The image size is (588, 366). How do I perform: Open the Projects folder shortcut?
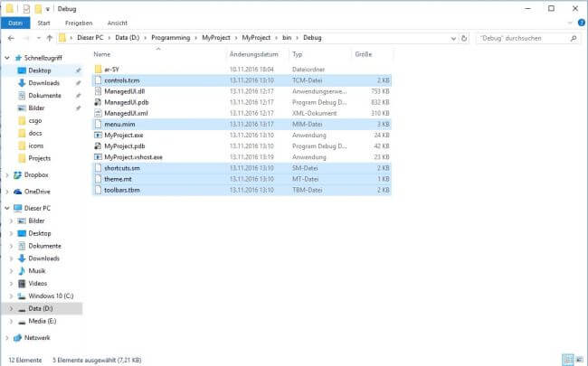[40, 158]
